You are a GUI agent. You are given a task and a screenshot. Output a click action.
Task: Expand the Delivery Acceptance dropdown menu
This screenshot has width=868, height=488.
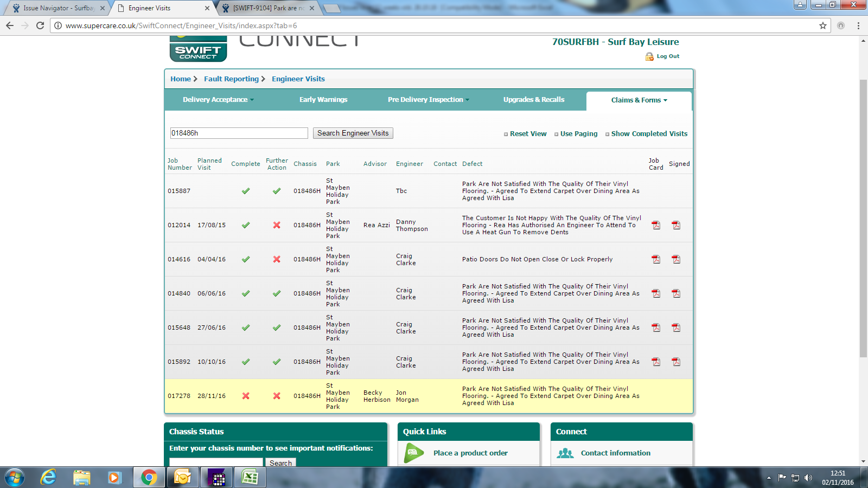point(218,100)
